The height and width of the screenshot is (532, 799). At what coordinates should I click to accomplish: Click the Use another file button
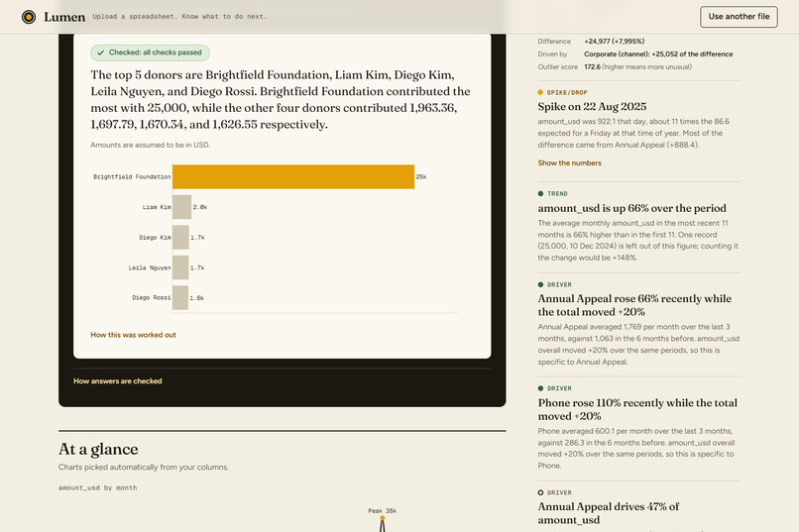tap(739, 17)
